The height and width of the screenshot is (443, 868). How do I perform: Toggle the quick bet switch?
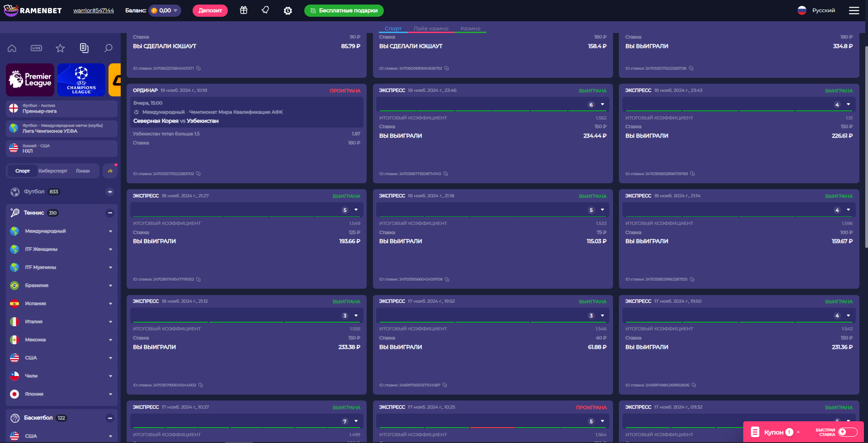(x=848, y=432)
